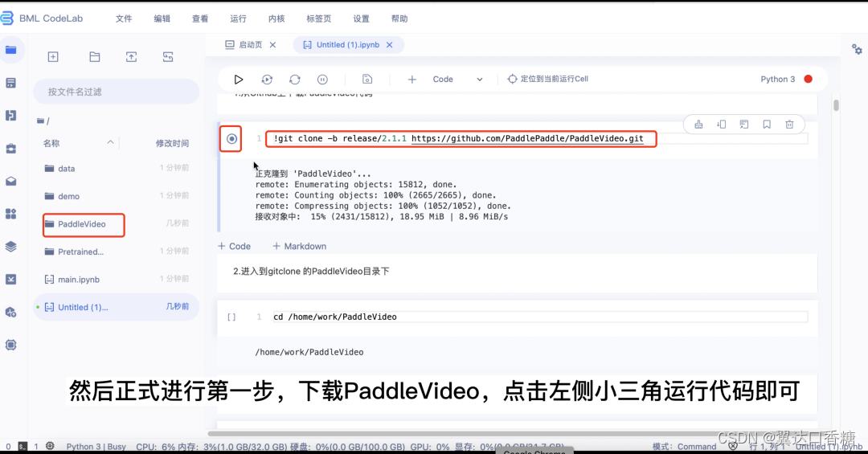This screenshot has width=868, height=454.
Task: Click file browser sync icon
Action: [168, 56]
